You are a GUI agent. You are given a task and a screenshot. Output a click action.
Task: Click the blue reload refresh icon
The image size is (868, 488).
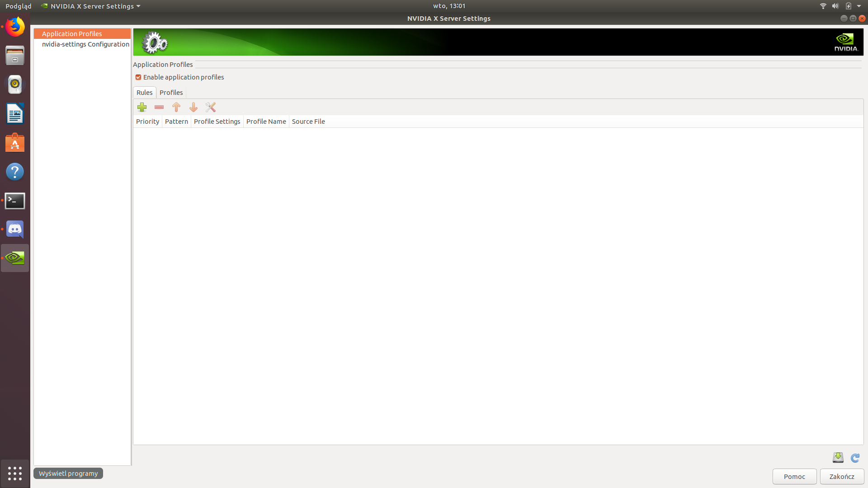[855, 458]
